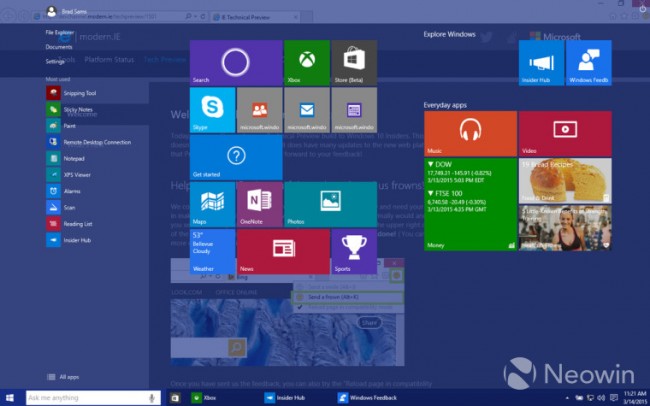Screen dimensions: 650x406
Task: Select the IE Technical Preview browser tab
Action: coord(255,17)
